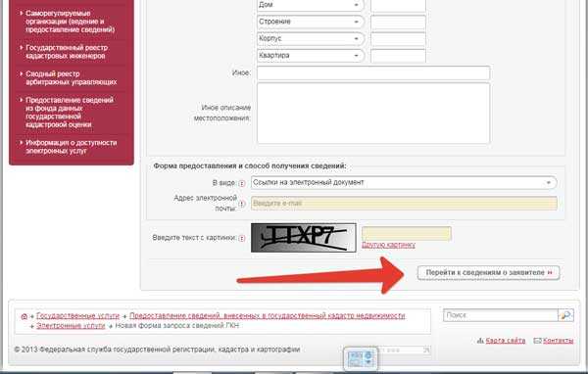Click the thumbnail preview icon at bottom
The width and height of the screenshot is (588, 374).
pos(361,358)
